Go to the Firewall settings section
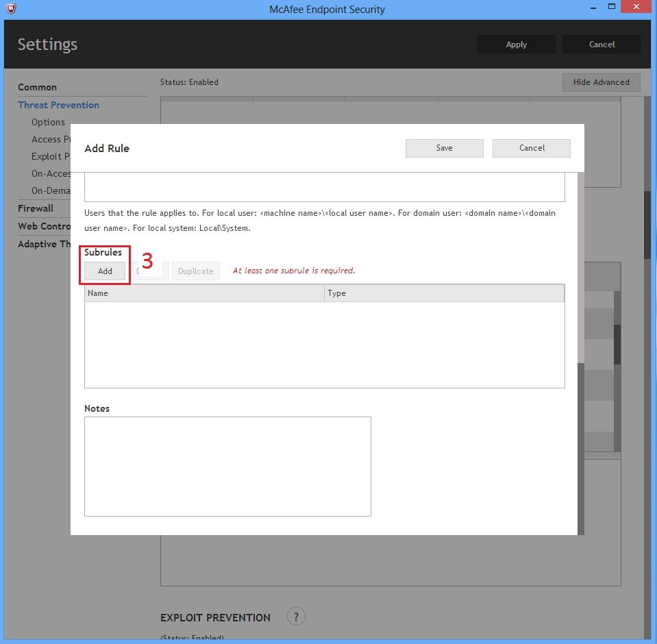The image size is (657, 644). point(36,208)
